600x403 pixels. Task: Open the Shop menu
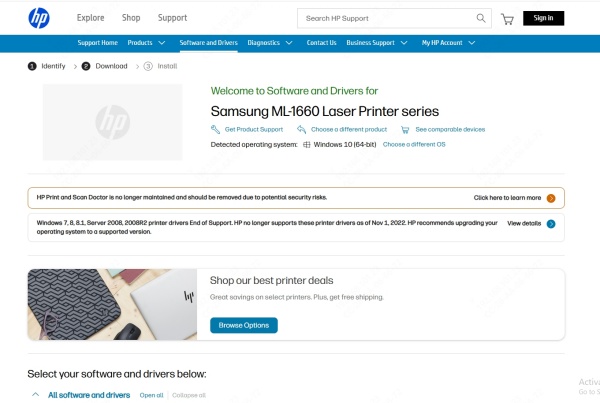tap(131, 18)
